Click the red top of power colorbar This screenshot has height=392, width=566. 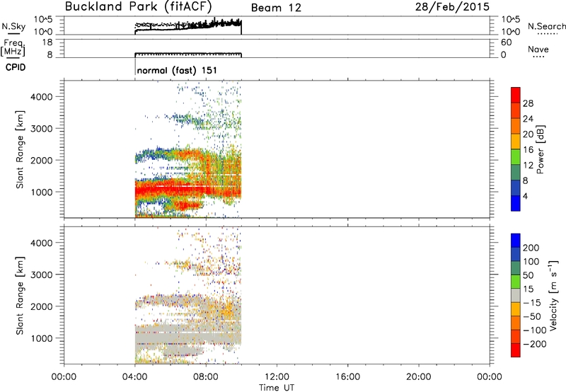point(516,95)
